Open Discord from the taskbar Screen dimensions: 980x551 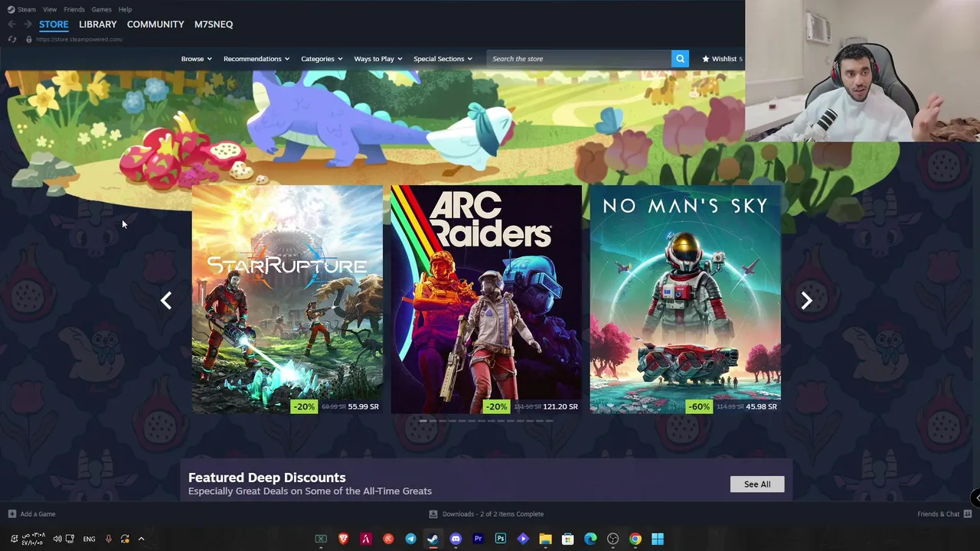(456, 539)
